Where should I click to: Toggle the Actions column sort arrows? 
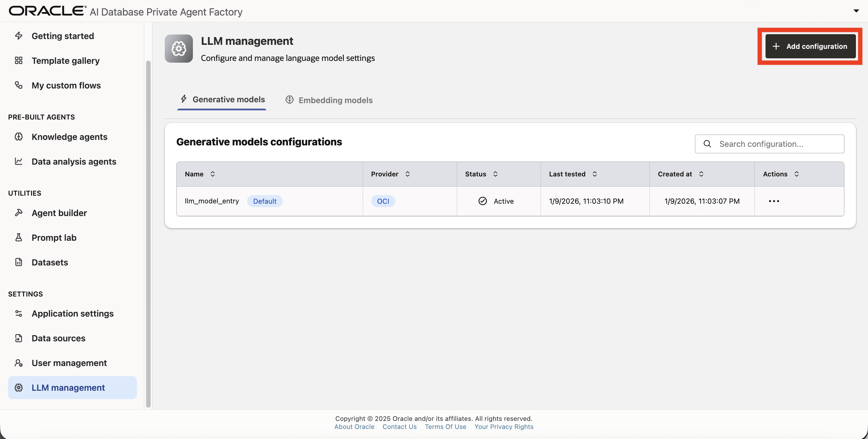pos(797,174)
